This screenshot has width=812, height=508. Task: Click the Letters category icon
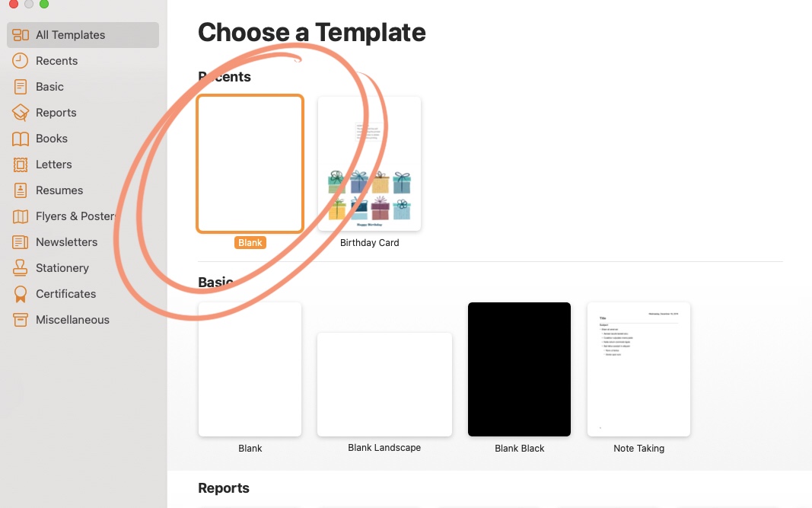pos(21,165)
